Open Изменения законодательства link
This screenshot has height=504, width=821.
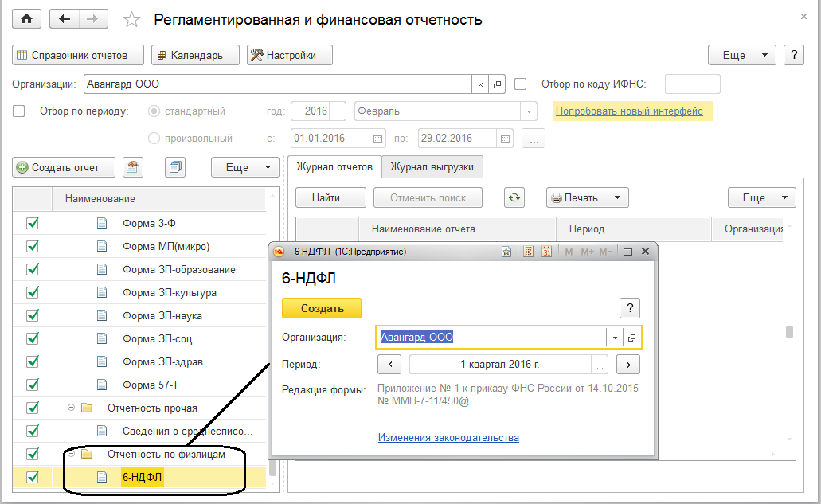(448, 438)
